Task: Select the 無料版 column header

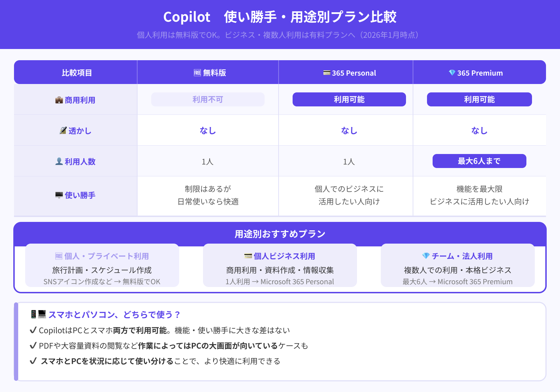Action: pyautogui.click(x=208, y=73)
